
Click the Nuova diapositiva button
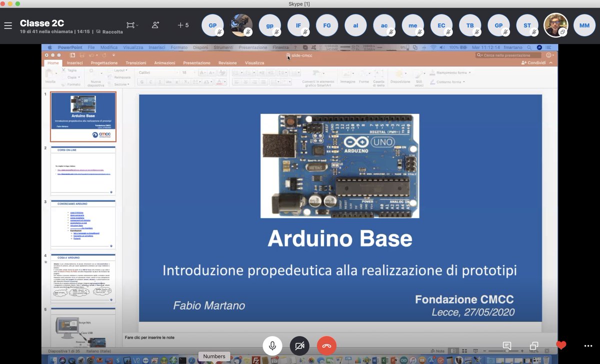click(x=95, y=78)
